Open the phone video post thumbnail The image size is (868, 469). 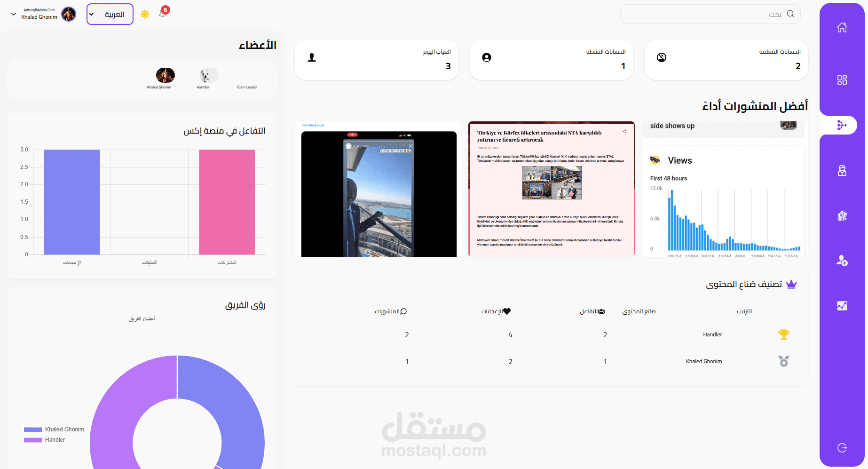point(379,194)
